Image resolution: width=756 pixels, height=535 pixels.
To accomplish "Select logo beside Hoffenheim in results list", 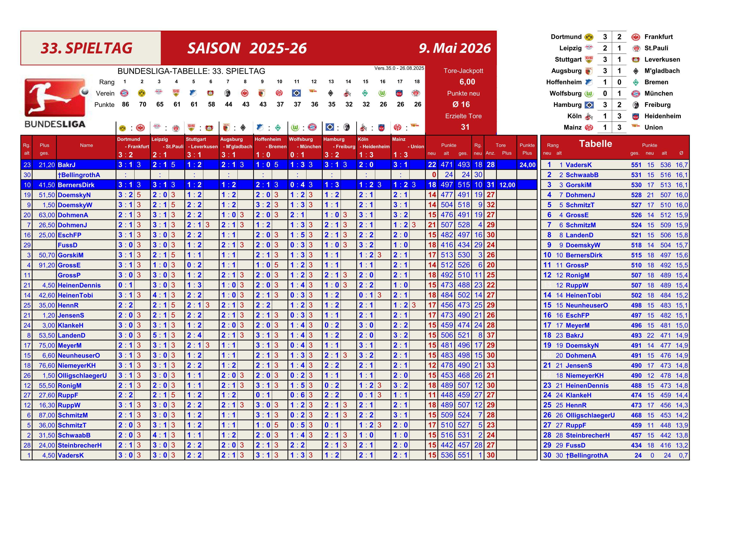I will pyautogui.click(x=589, y=82).
